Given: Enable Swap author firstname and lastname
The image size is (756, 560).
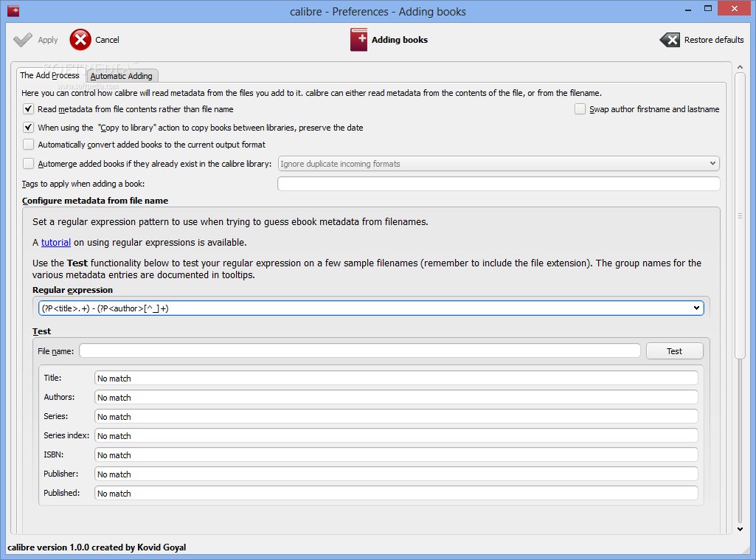Looking at the screenshot, I should 580,109.
